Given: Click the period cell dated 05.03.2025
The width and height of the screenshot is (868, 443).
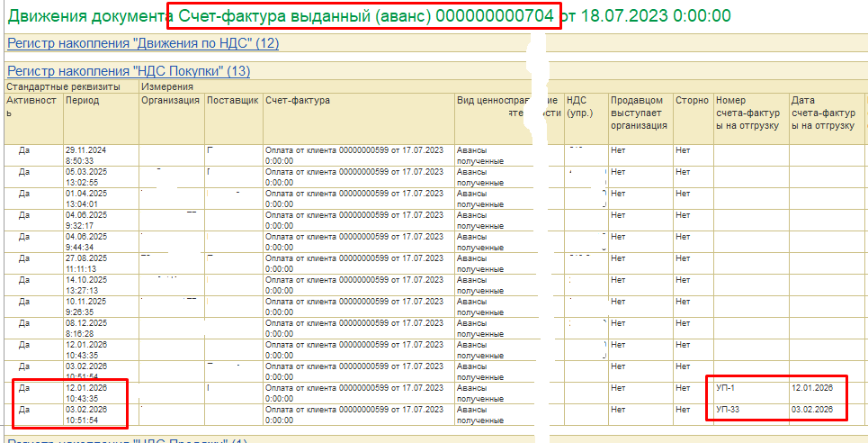Looking at the screenshot, I should click(x=101, y=176).
